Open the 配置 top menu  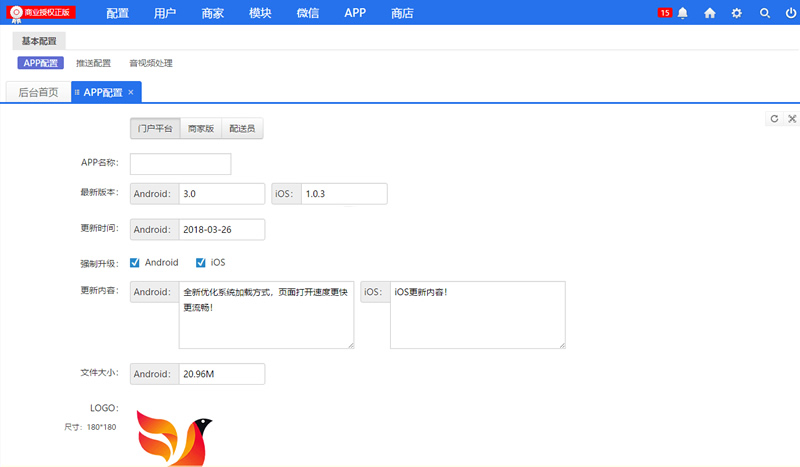(117, 13)
